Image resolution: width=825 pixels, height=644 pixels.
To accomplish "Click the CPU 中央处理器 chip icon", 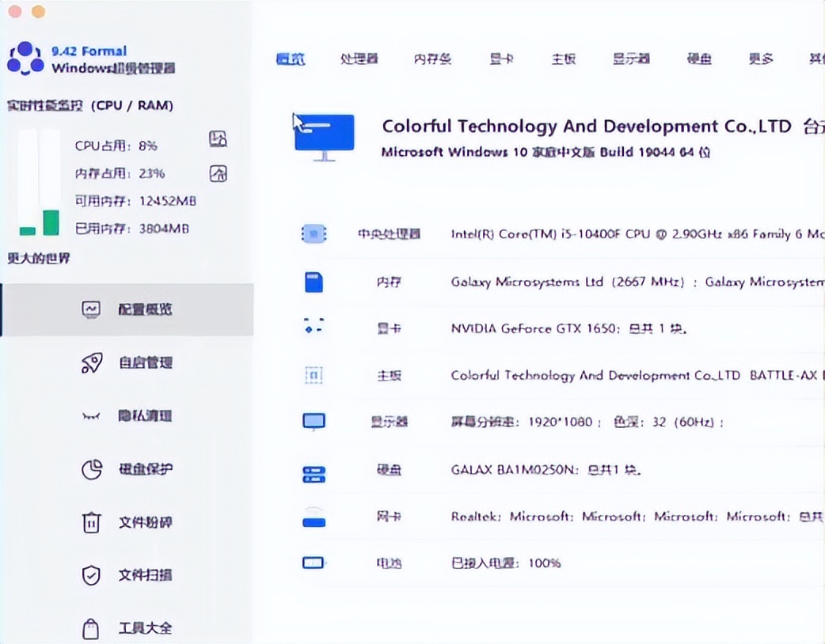I will (314, 233).
